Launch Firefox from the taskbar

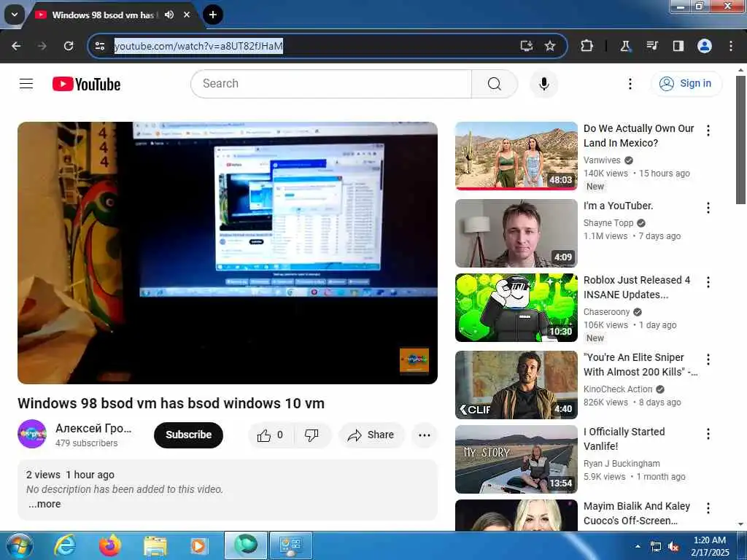pyautogui.click(x=109, y=545)
